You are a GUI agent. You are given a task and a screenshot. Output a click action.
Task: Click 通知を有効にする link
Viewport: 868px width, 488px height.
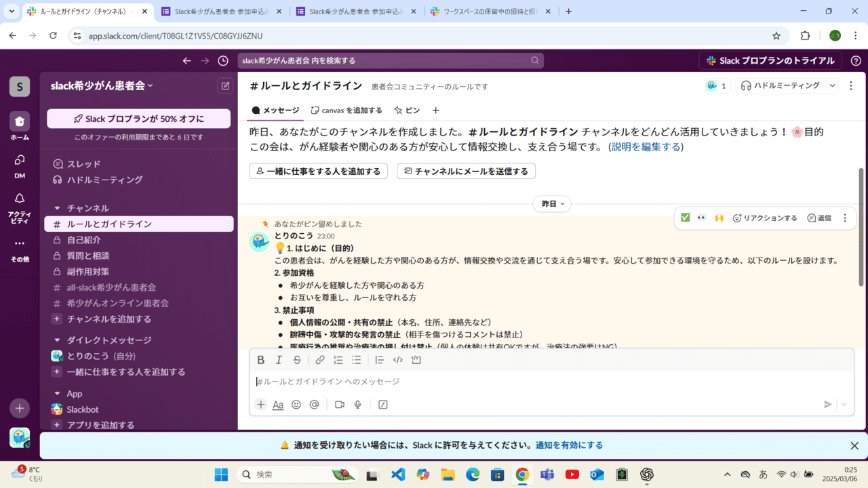point(569,445)
